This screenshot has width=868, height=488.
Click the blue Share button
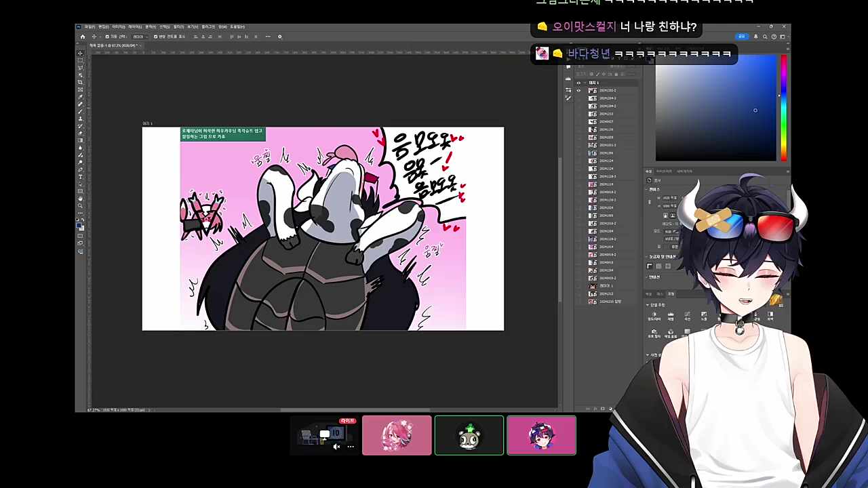[x=741, y=37]
